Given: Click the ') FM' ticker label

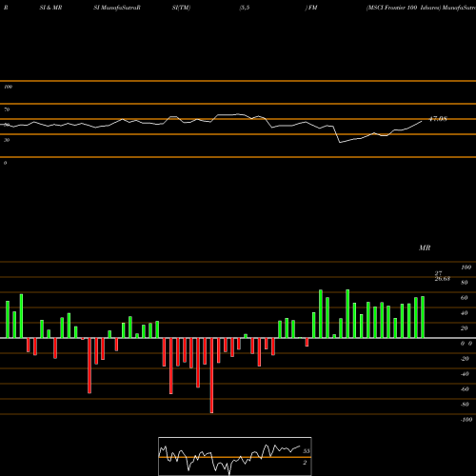Looking at the screenshot, I should pos(311,8).
